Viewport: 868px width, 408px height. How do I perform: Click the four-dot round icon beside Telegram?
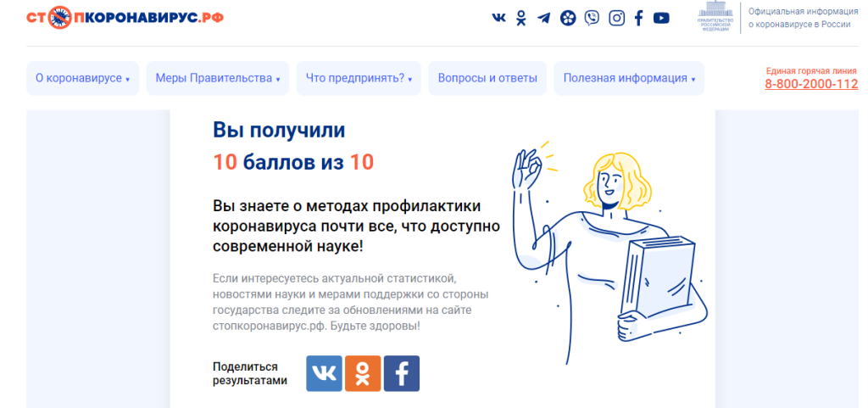pos(568,18)
